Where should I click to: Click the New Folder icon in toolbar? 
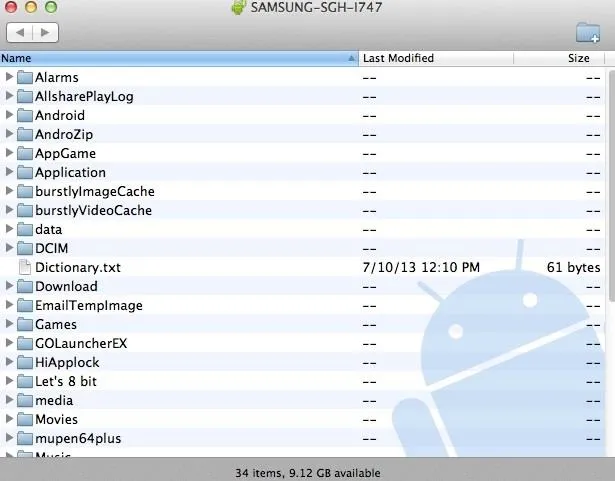click(x=588, y=33)
